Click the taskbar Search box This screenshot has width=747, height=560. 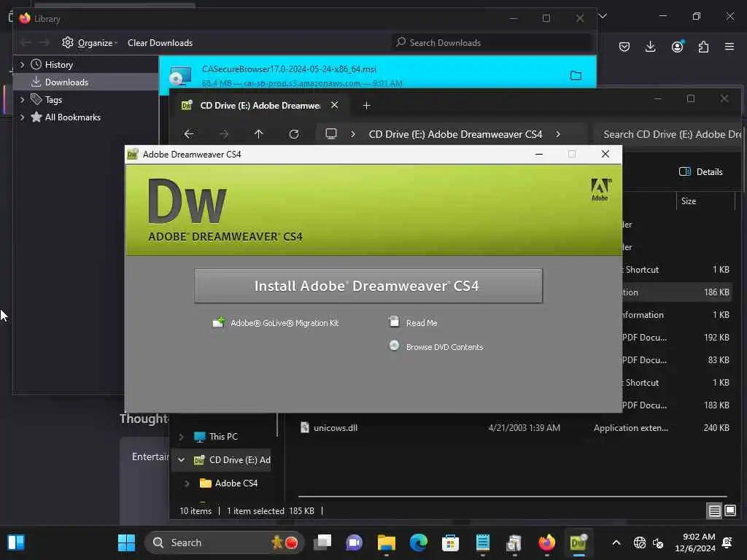(x=224, y=542)
